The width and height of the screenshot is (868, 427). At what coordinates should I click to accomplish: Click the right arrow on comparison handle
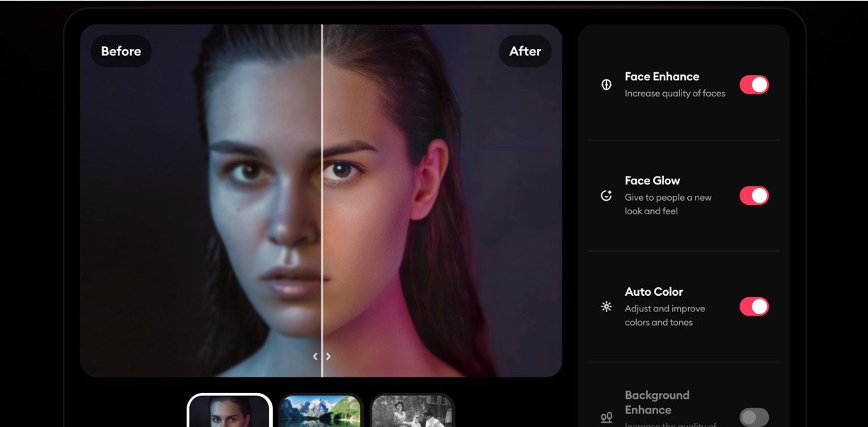pos(328,357)
